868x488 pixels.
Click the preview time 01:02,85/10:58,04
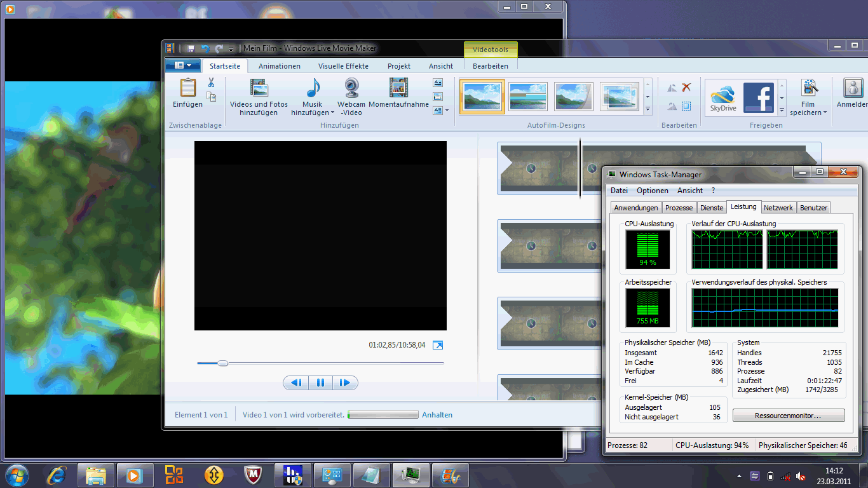click(397, 345)
